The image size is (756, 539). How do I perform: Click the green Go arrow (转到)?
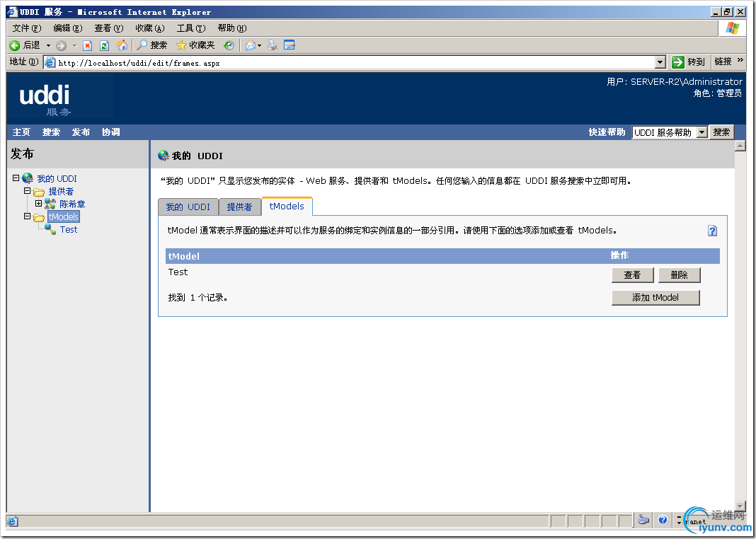tap(678, 62)
